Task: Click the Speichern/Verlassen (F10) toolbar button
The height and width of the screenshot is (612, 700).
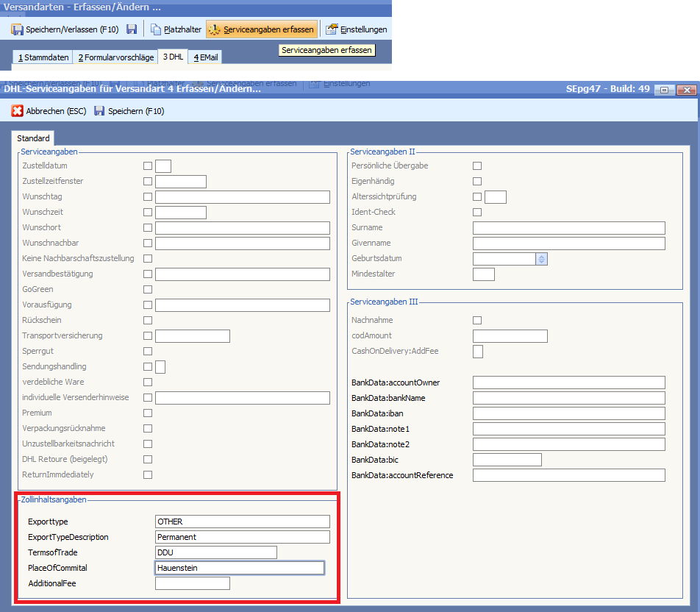Action: click(65, 29)
